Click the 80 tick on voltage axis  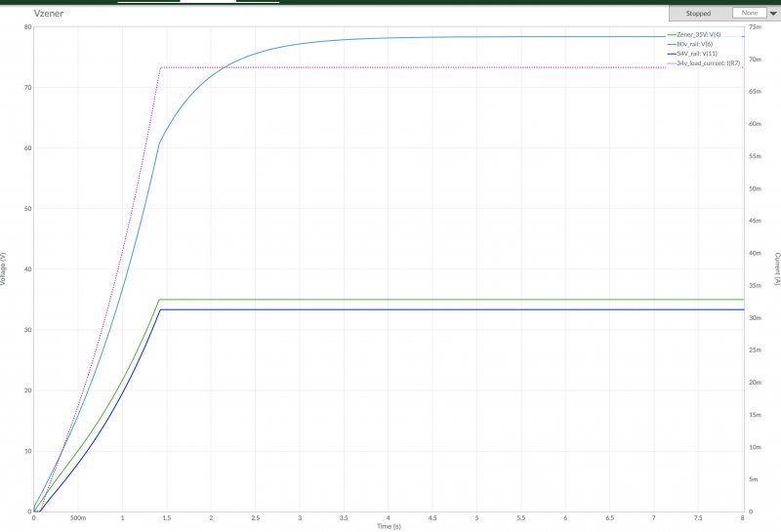[x=27, y=27]
